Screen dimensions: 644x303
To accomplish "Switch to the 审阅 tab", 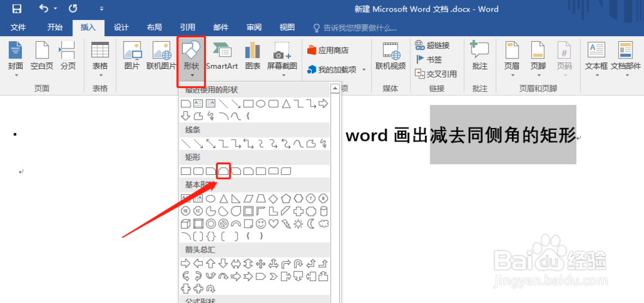I will [x=254, y=28].
